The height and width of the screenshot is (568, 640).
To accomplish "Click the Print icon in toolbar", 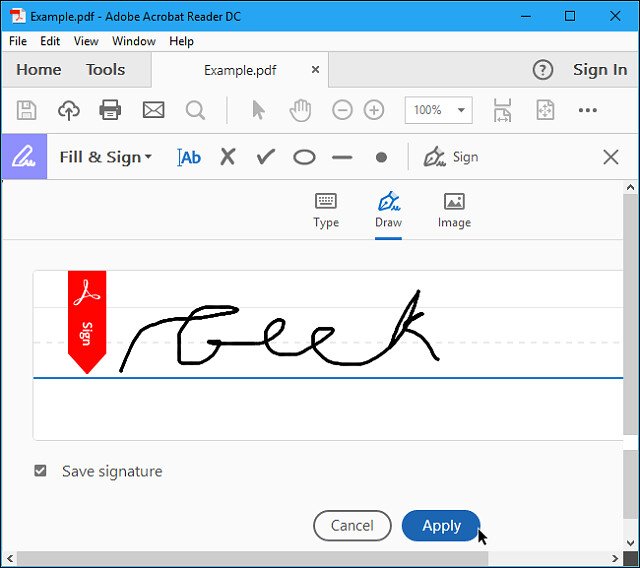I will (x=110, y=110).
